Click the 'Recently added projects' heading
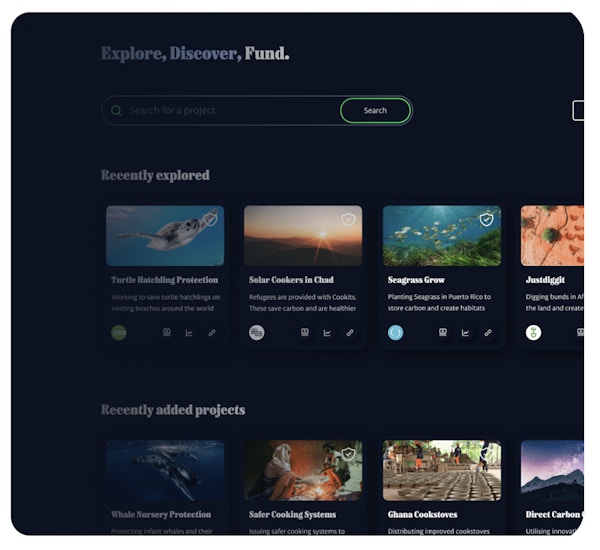Image resolution: width=600 pixels, height=550 pixels. point(173,410)
